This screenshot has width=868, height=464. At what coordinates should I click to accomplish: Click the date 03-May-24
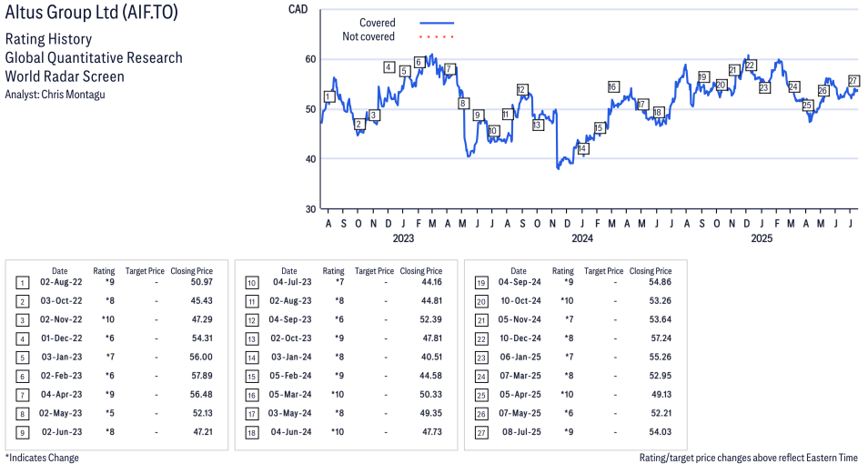coord(289,413)
